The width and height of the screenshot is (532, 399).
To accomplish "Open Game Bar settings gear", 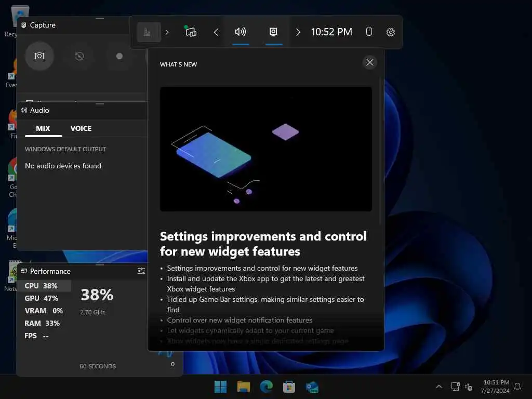I will point(391,32).
